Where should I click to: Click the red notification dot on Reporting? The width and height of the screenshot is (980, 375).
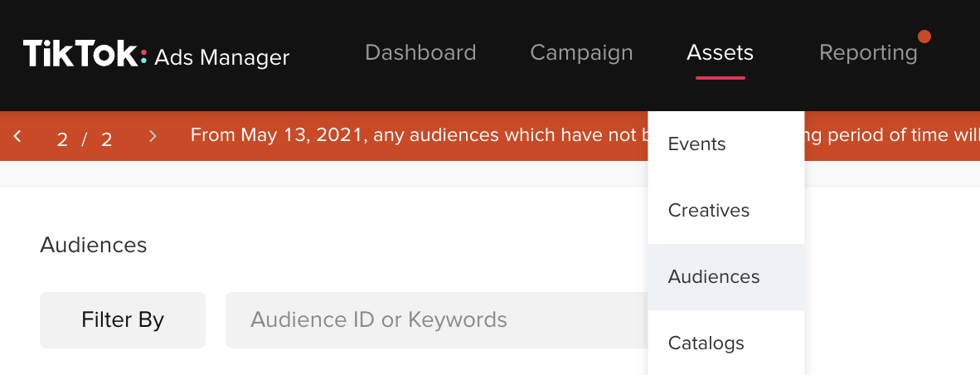click(924, 37)
